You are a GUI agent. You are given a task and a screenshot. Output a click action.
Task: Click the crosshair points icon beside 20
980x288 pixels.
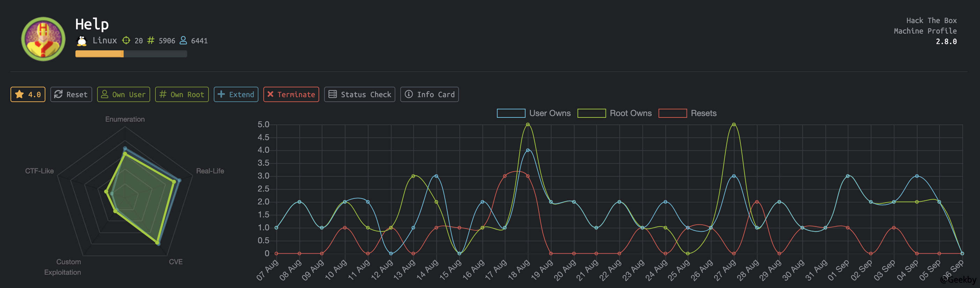[126, 41]
